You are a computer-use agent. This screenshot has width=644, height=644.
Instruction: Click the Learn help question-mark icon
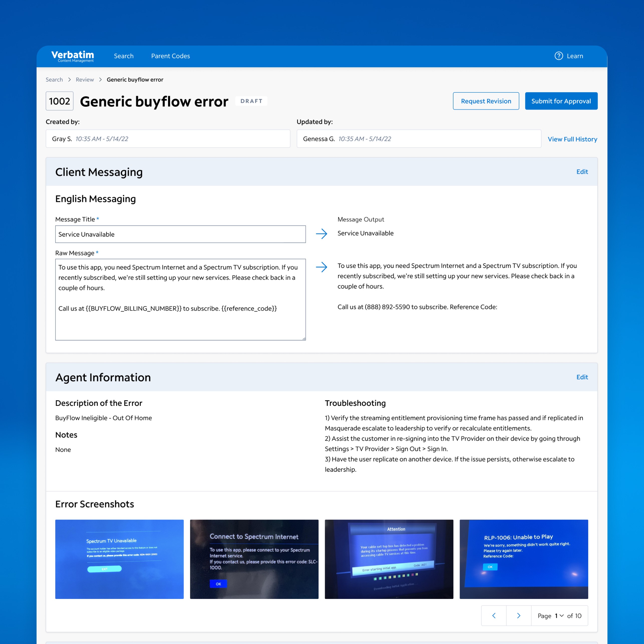click(559, 56)
